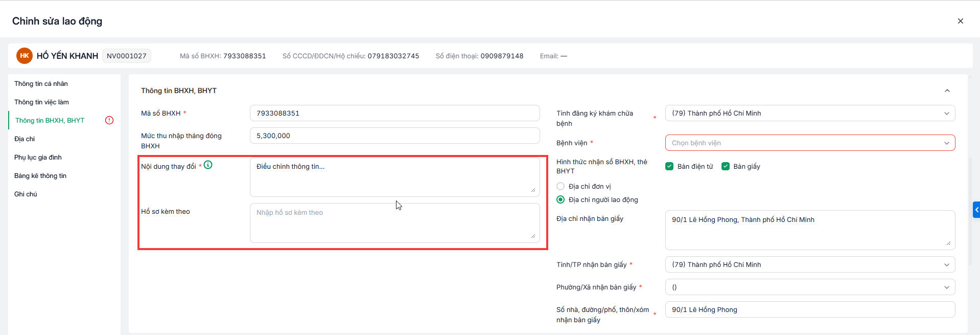Screen dimensions: 980x335
Task: Click employee name HỒ YẾN KHANH
Action: coord(67,56)
